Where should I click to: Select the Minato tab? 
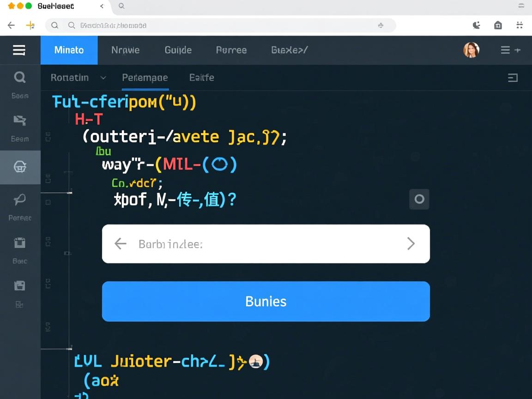[69, 50]
